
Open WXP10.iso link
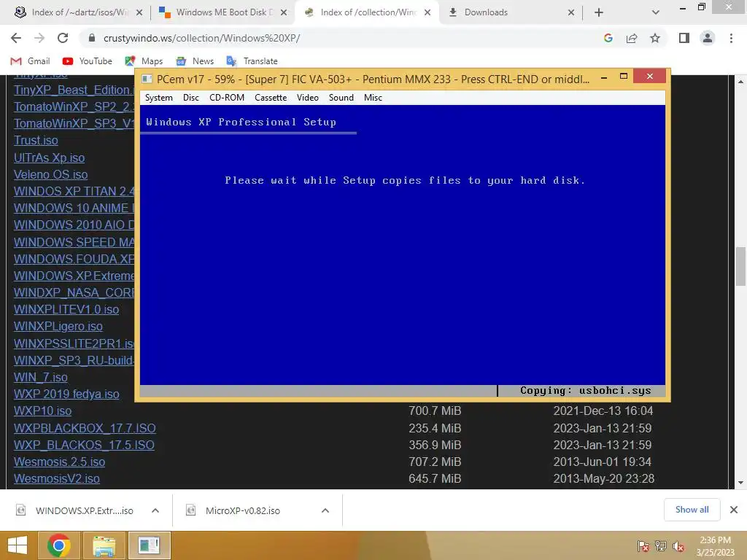tap(42, 411)
